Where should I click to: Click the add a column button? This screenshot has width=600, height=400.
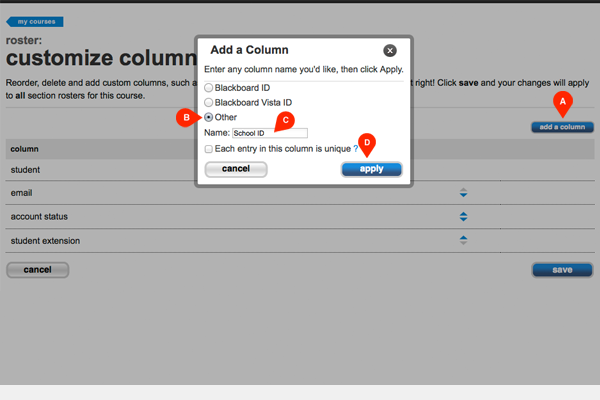tap(562, 127)
